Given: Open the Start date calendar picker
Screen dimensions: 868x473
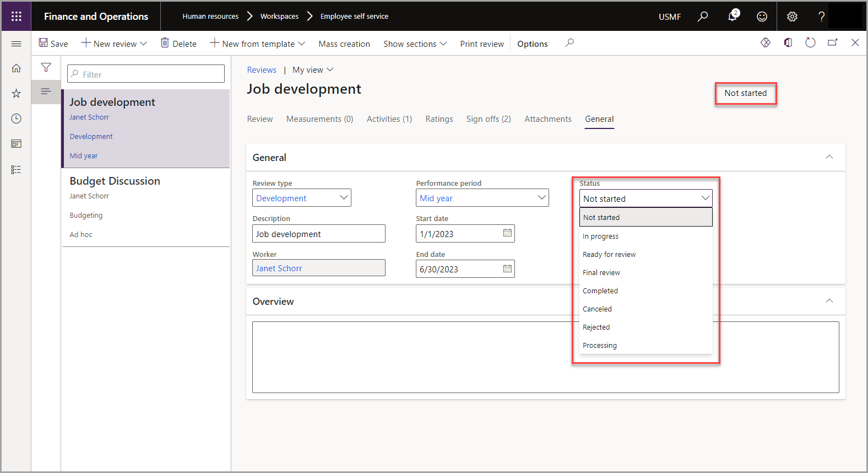Looking at the screenshot, I should pyautogui.click(x=507, y=233).
